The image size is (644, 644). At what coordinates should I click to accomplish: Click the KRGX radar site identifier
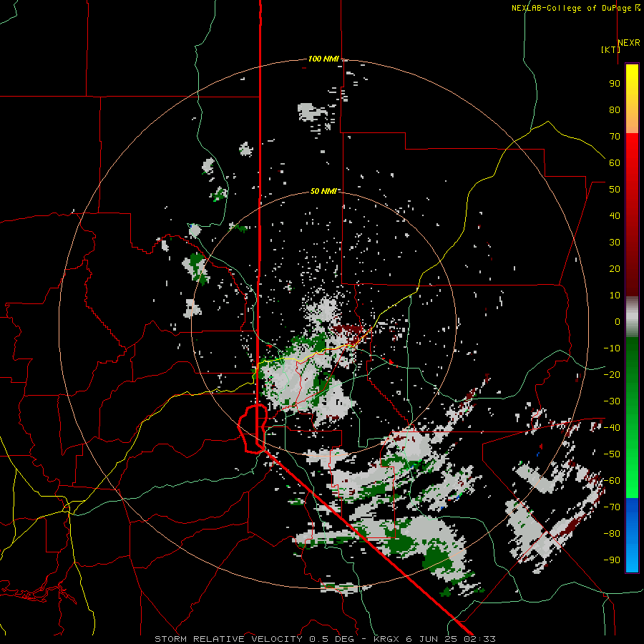click(x=387, y=639)
